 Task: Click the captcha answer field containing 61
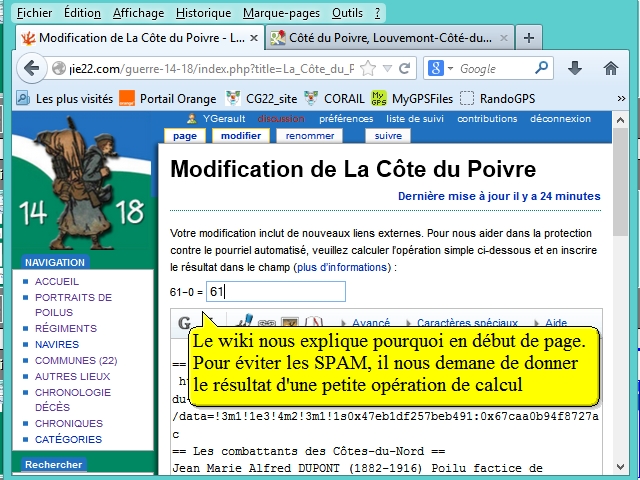click(x=276, y=291)
